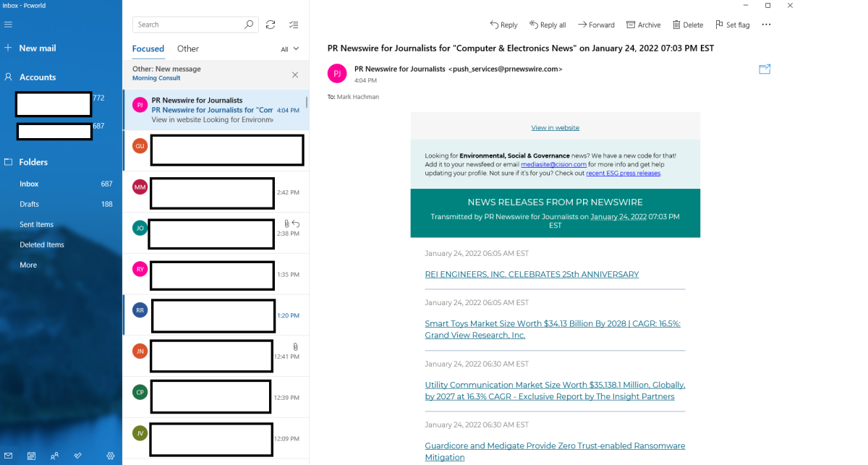Open the All filter dropdown
Screen dimensions: 868x465
[289, 49]
